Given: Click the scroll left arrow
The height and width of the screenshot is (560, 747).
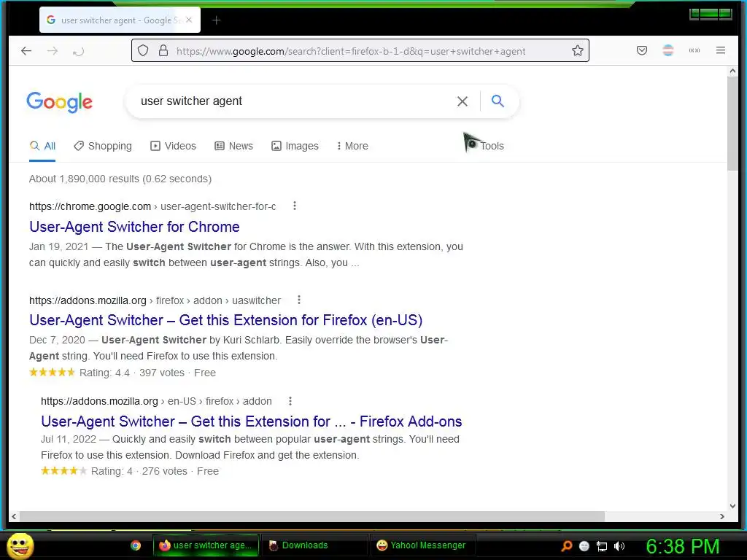Looking at the screenshot, I should (x=14, y=516).
